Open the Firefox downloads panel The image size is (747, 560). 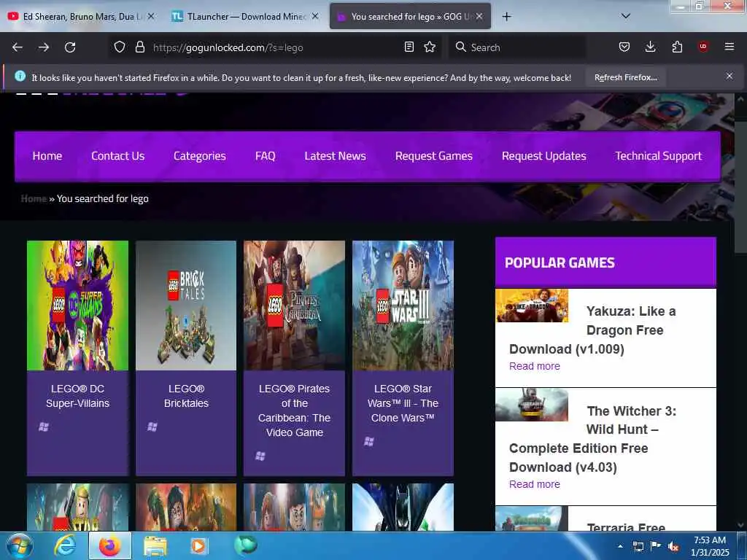click(x=650, y=47)
